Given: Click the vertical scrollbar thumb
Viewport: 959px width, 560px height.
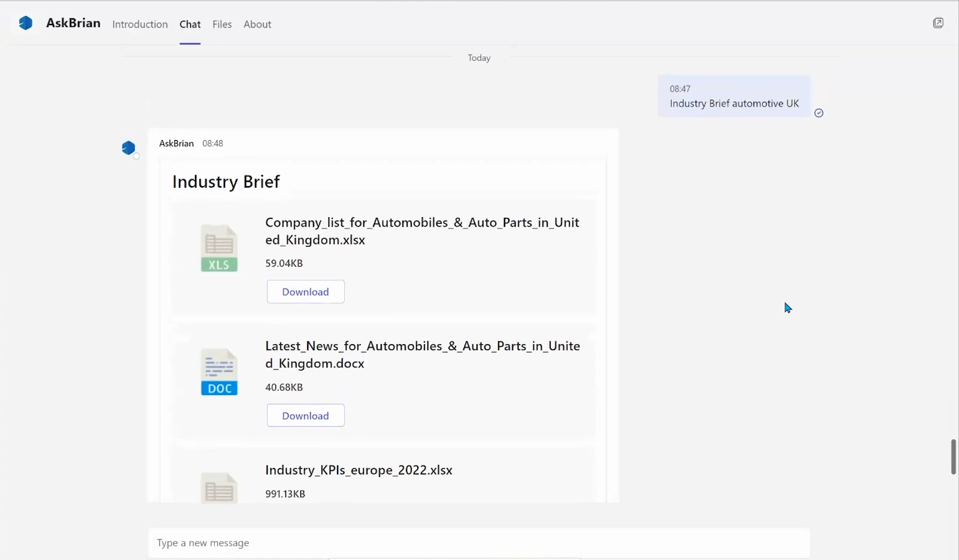Looking at the screenshot, I should 954,456.
